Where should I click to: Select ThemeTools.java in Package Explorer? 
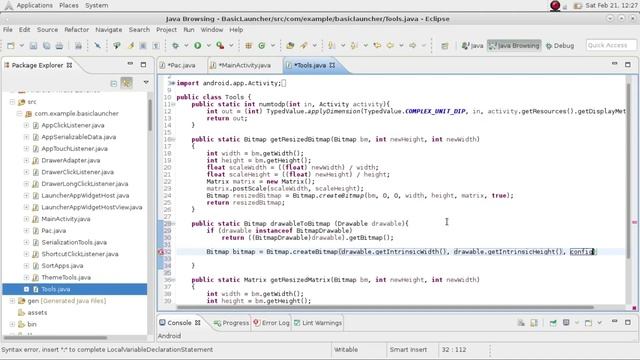pyautogui.click(x=66, y=278)
